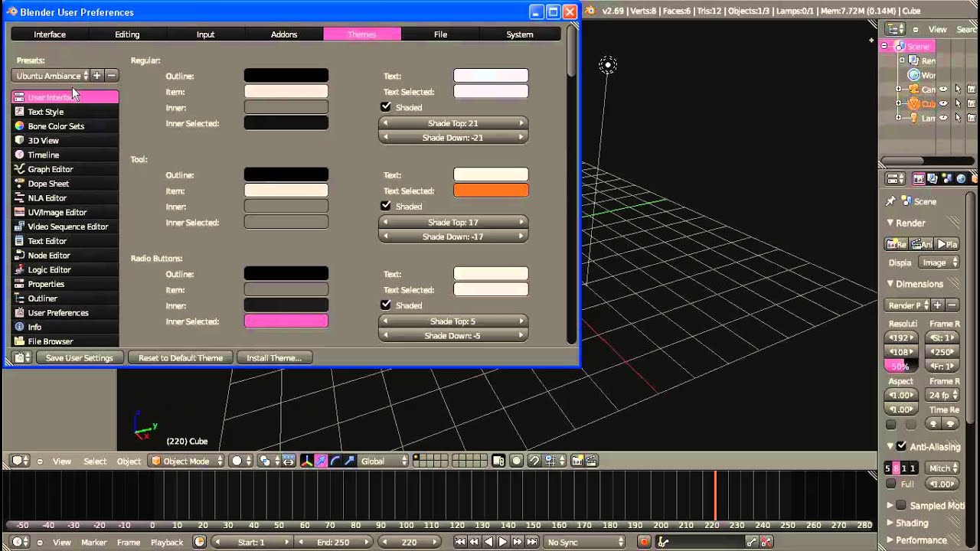Toggle Sampled Motion Blur checkbox
Viewport: 980px width, 551px height.
click(x=901, y=505)
